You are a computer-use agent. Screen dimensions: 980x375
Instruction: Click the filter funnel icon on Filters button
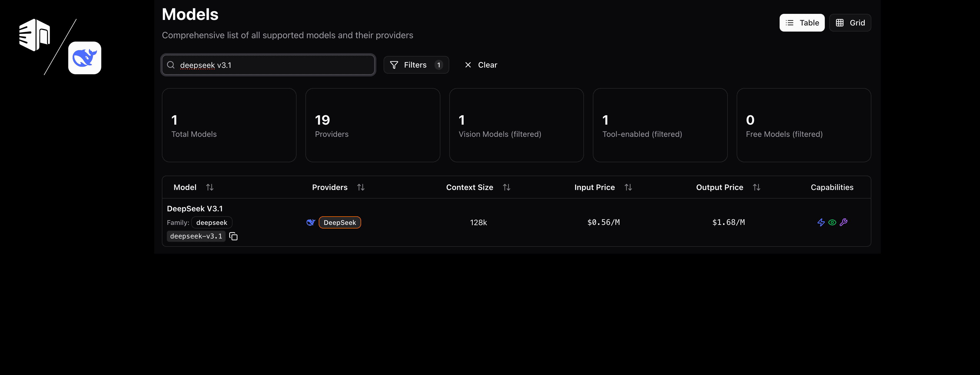tap(394, 65)
